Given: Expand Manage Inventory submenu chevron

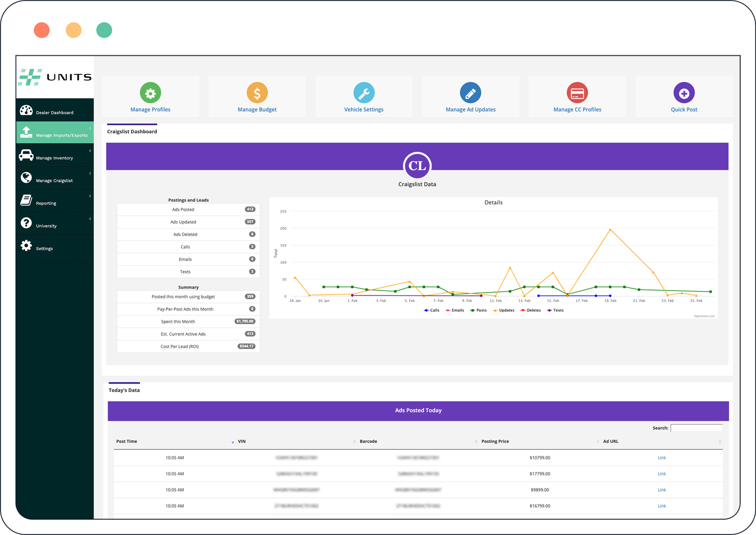Looking at the screenshot, I should (90, 151).
